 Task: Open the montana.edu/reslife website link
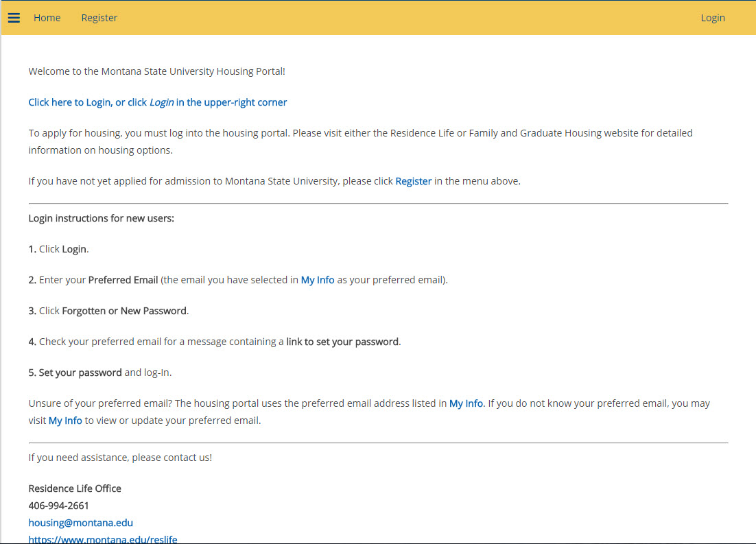click(x=103, y=539)
